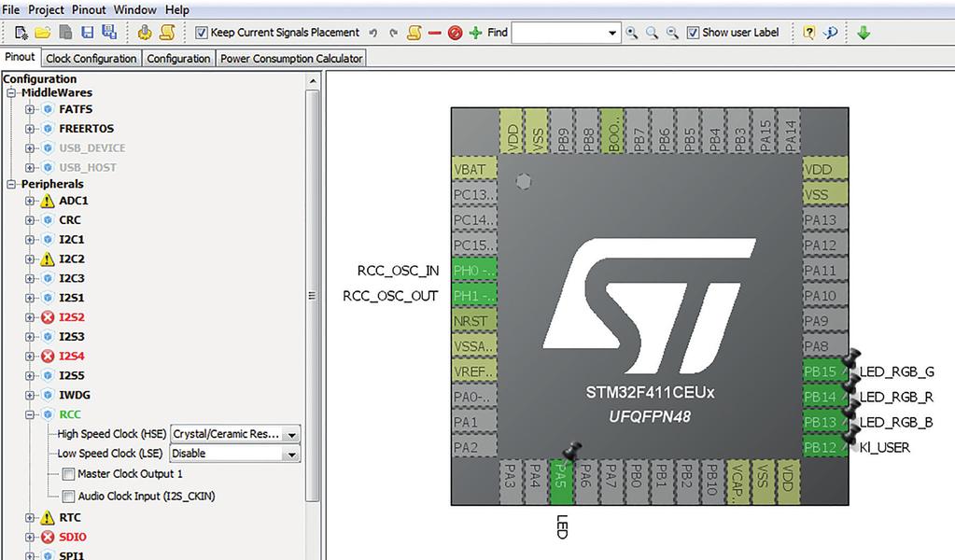This screenshot has height=560, width=955.
Task: Click the green plus toolbar icon
Action: 476,33
